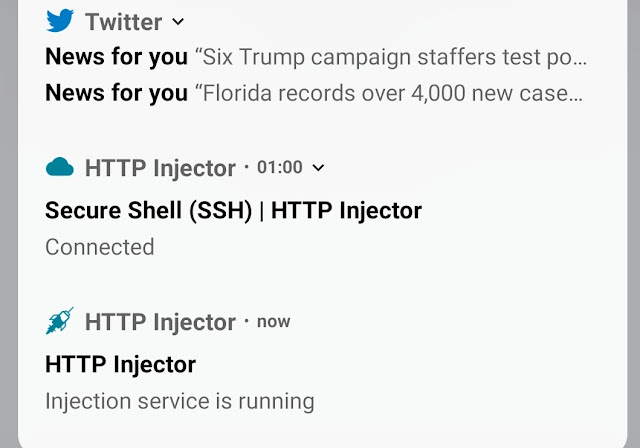640x448 pixels.
Task: Expand the HTTP Injector SSH notification chevron
Action: 318,167
